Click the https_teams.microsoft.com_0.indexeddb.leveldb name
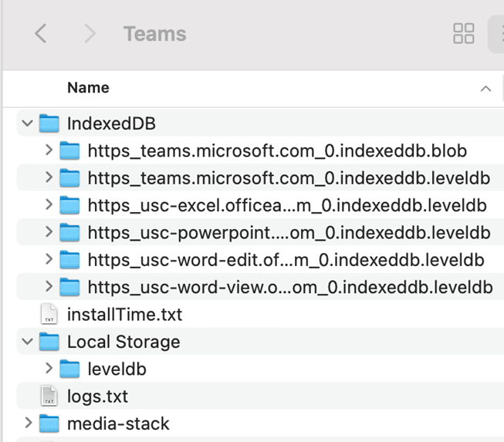The height and width of the screenshot is (442, 504). click(289, 178)
